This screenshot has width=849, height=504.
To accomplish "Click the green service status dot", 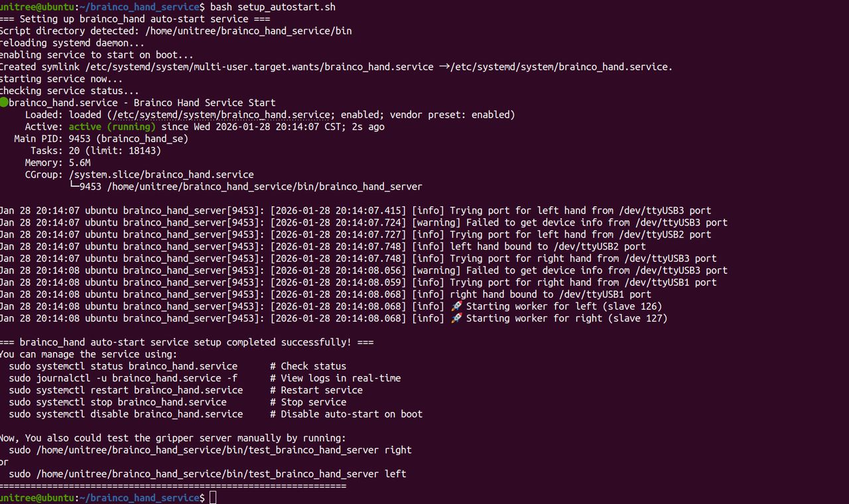I will coord(3,103).
